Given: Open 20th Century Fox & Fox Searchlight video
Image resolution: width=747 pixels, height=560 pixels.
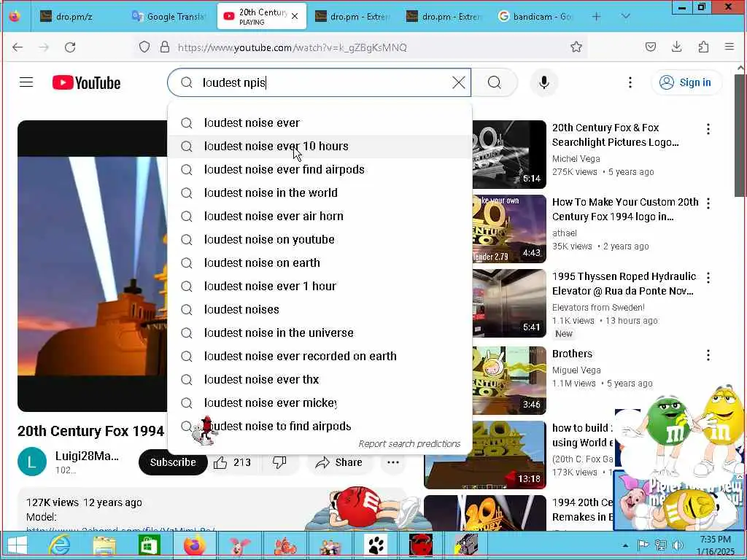Looking at the screenshot, I should (615, 135).
